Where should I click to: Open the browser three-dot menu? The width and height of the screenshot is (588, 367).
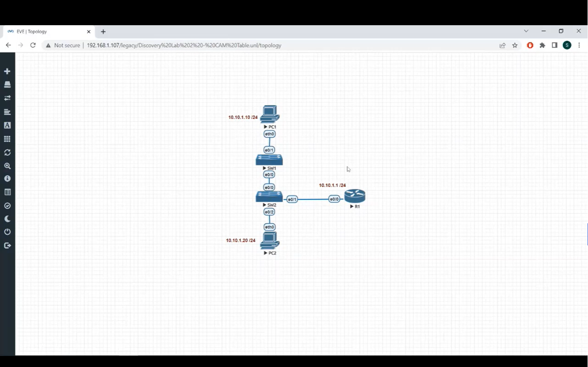pos(579,45)
